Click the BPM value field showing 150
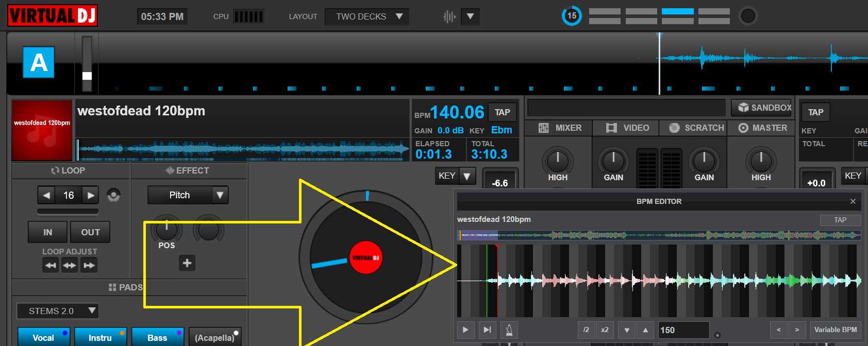Image resolution: width=868 pixels, height=346 pixels. point(683,330)
